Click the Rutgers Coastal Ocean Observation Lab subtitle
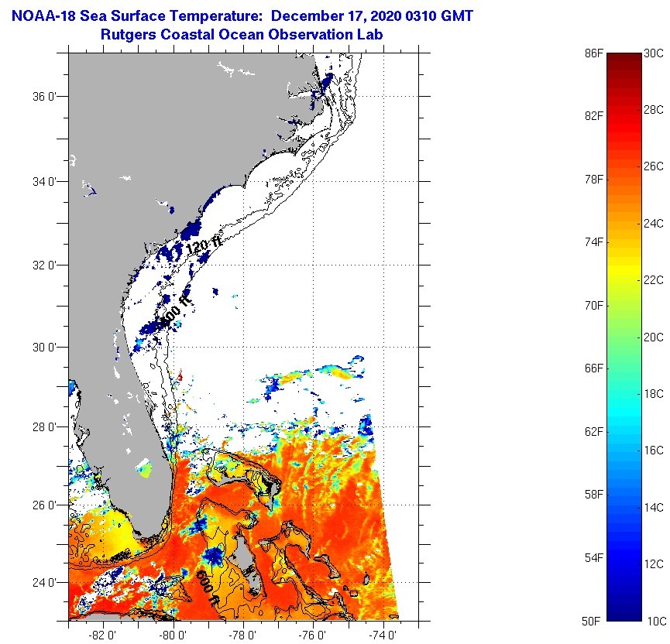The image size is (670, 644). point(242,34)
